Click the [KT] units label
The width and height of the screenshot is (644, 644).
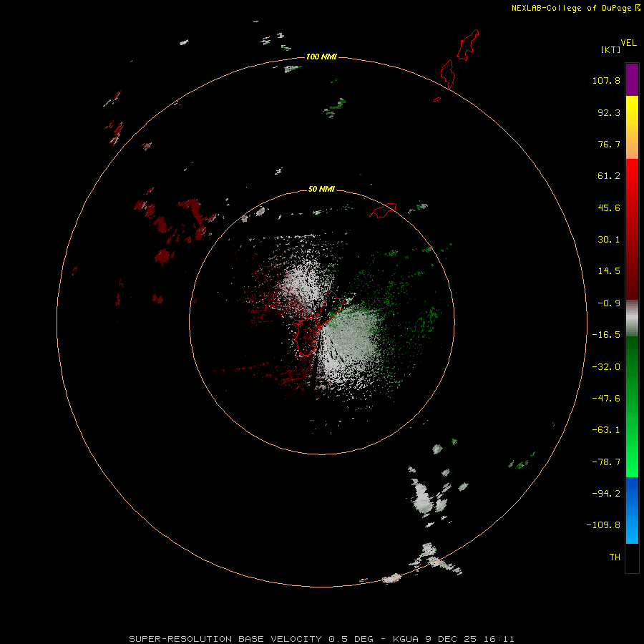pos(611,49)
